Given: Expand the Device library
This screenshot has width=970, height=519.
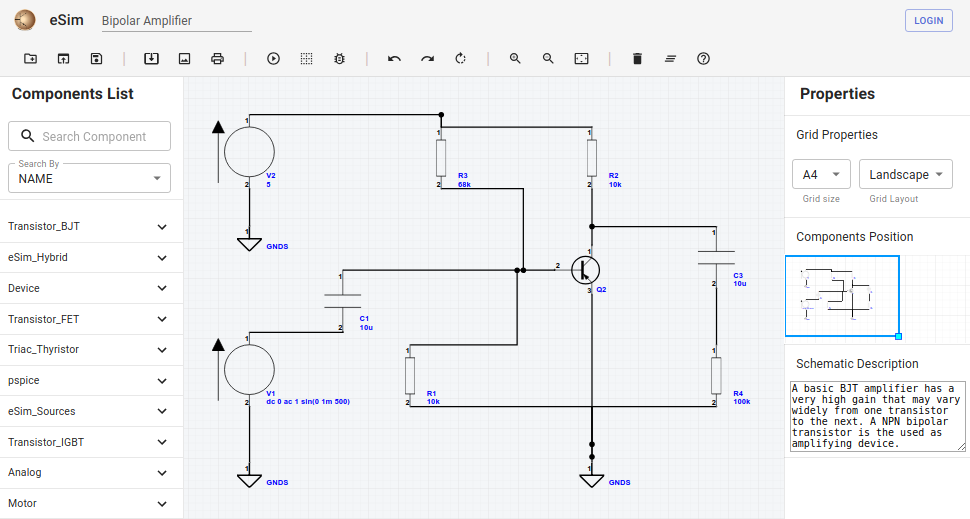Looking at the screenshot, I should (92, 288).
